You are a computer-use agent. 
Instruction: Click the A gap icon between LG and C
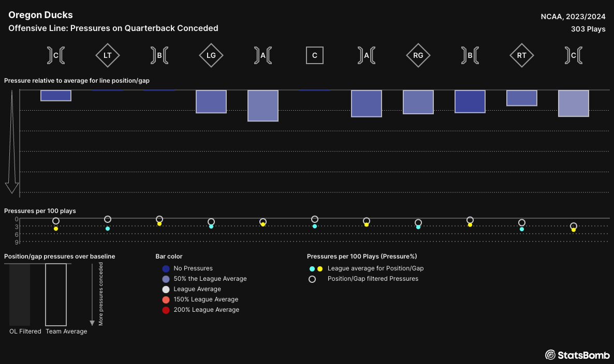(263, 55)
